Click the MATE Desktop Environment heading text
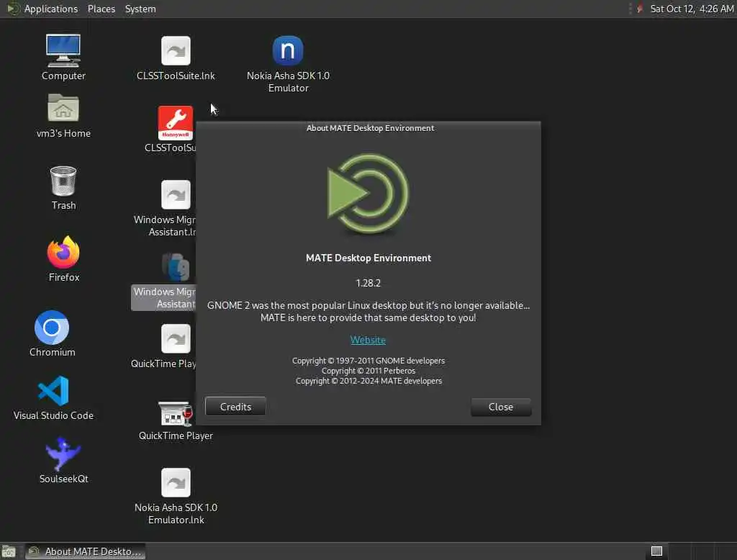Image resolution: width=737 pixels, height=560 pixels. pos(368,258)
